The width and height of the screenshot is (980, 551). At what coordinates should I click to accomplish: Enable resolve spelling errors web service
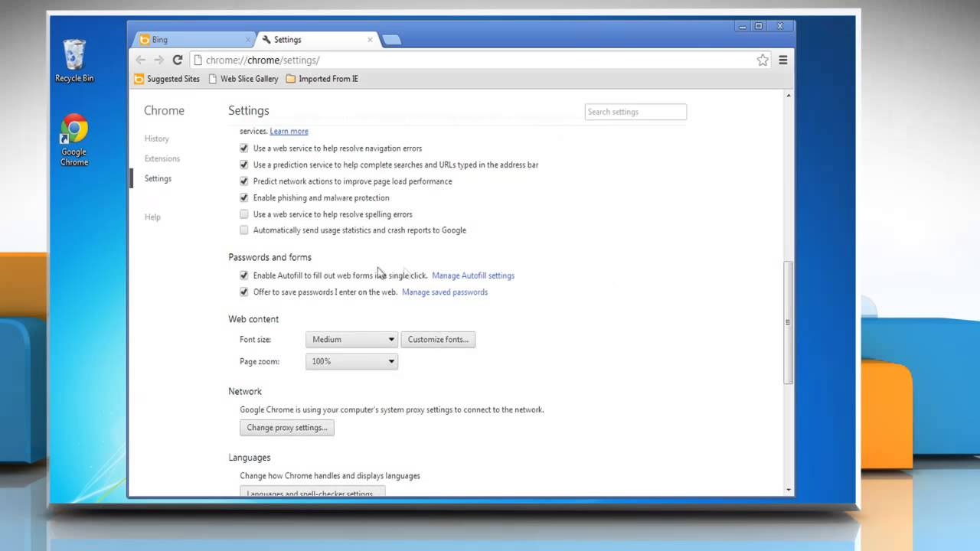tap(244, 214)
